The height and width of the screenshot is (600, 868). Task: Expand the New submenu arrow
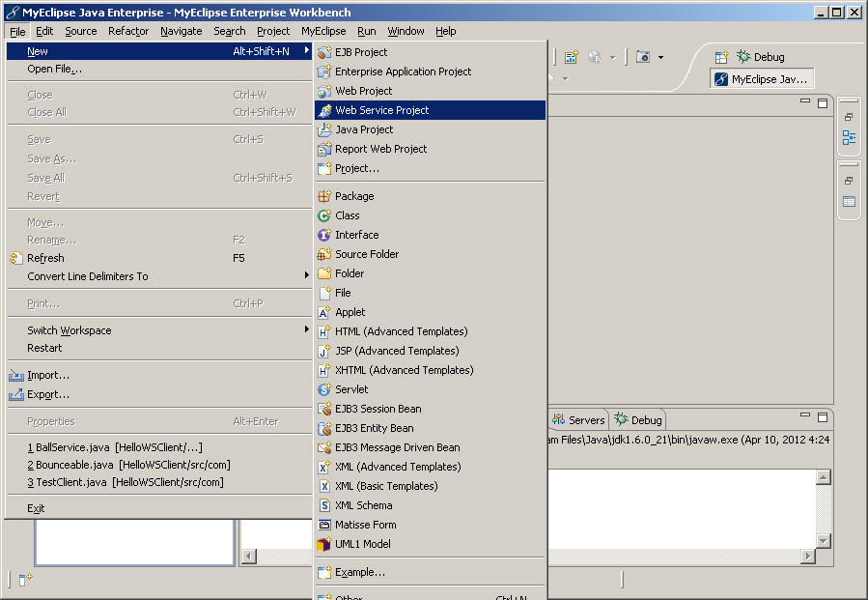tap(307, 51)
